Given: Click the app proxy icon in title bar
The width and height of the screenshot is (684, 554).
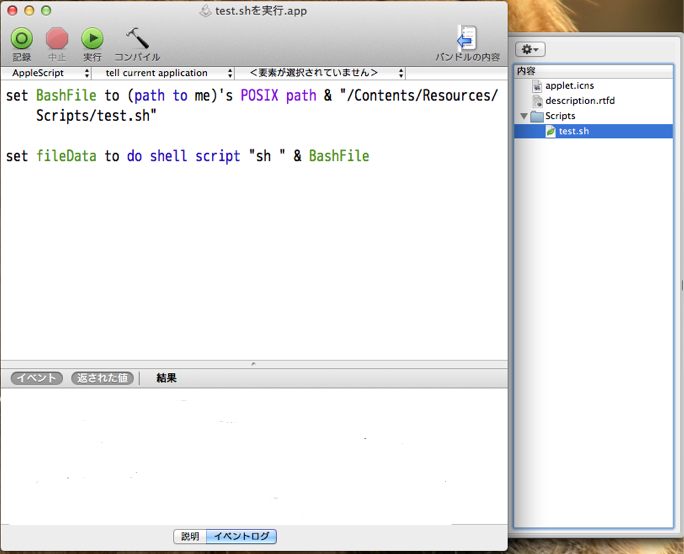Looking at the screenshot, I should click(x=205, y=11).
